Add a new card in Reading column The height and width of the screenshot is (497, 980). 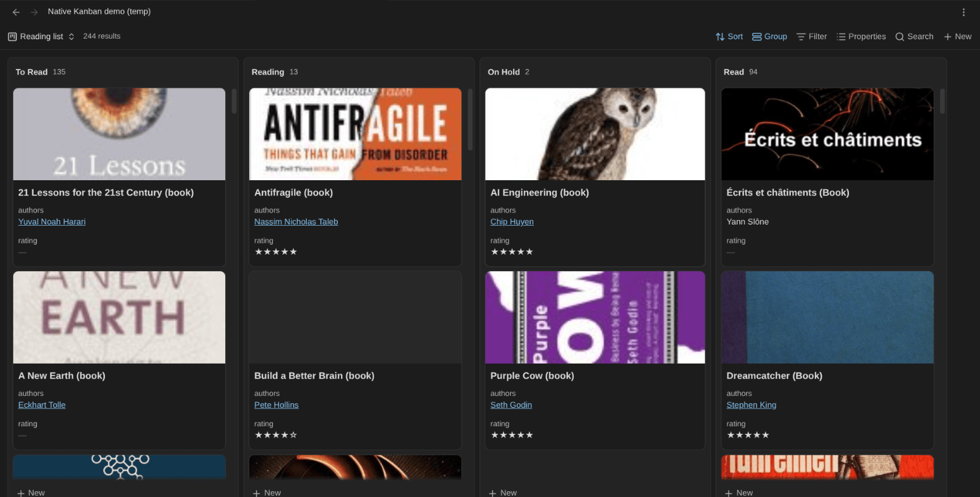pyautogui.click(x=267, y=493)
